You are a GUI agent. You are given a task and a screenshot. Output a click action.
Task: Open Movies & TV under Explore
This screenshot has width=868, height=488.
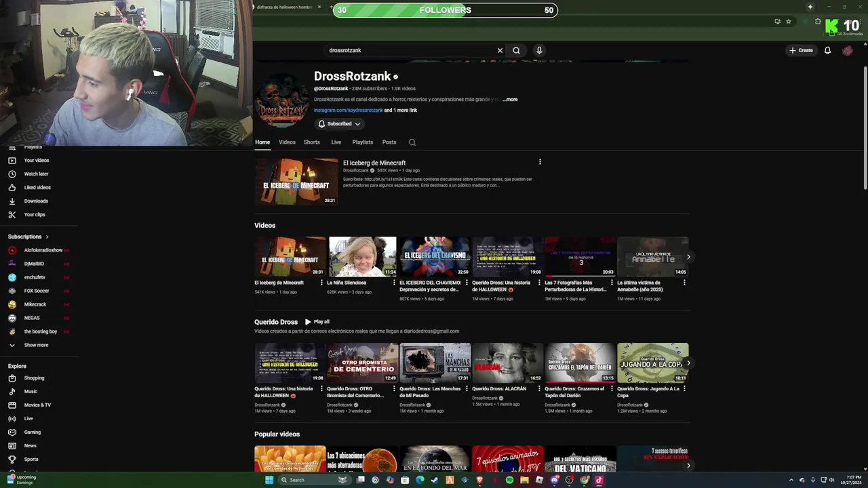coord(39,405)
